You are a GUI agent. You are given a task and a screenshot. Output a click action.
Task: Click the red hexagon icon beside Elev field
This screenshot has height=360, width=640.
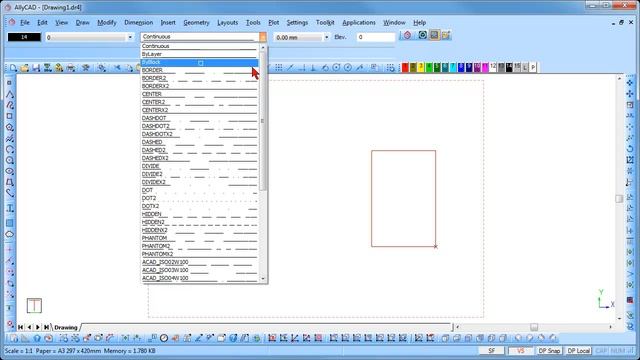(x=407, y=36)
